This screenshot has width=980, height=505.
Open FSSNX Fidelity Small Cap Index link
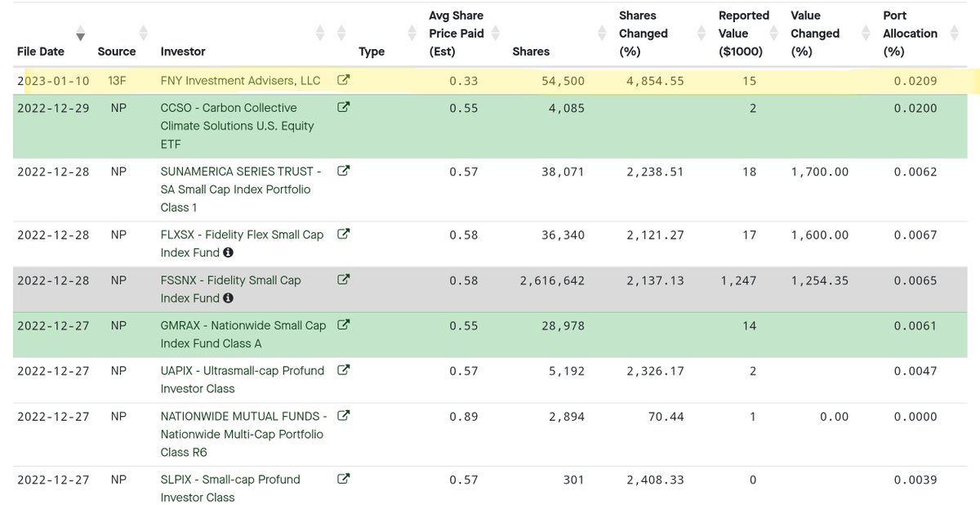coord(230,289)
